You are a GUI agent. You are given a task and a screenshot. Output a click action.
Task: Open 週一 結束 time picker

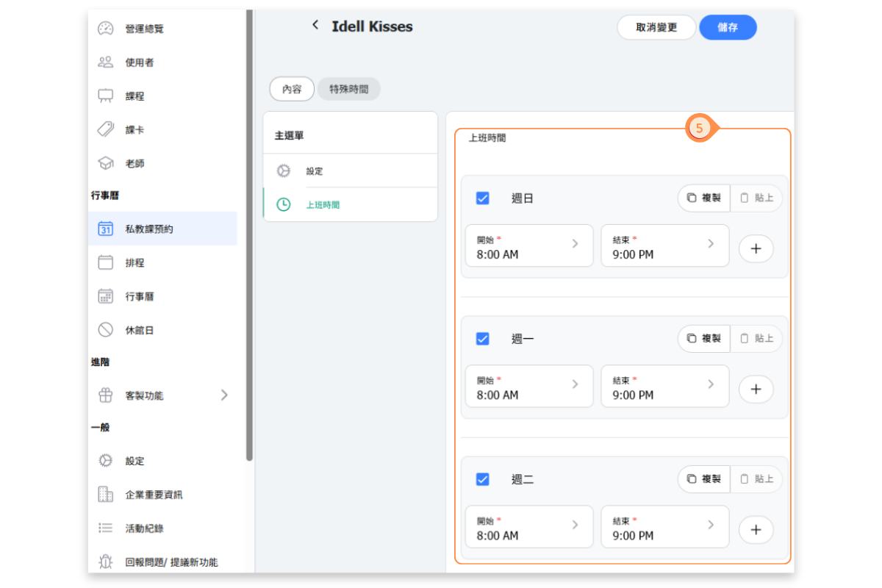pyautogui.click(x=664, y=386)
